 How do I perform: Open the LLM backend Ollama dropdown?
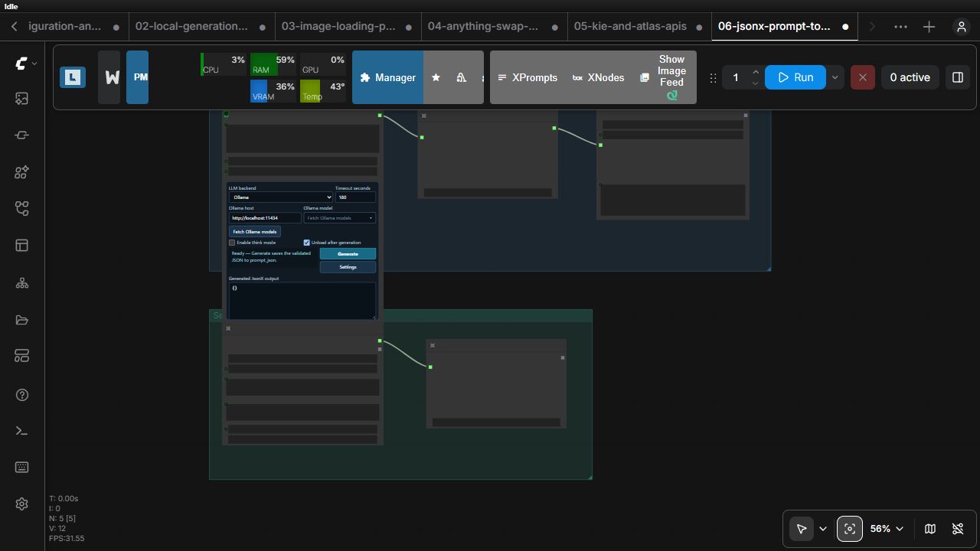coord(280,197)
